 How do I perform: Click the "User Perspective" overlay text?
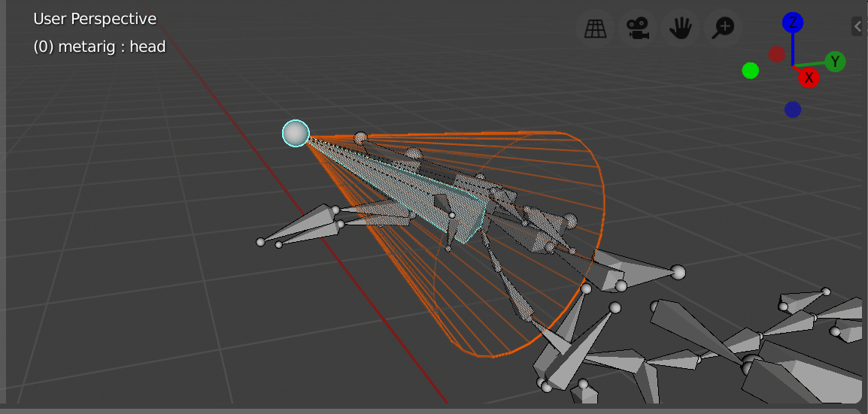pyautogui.click(x=95, y=19)
